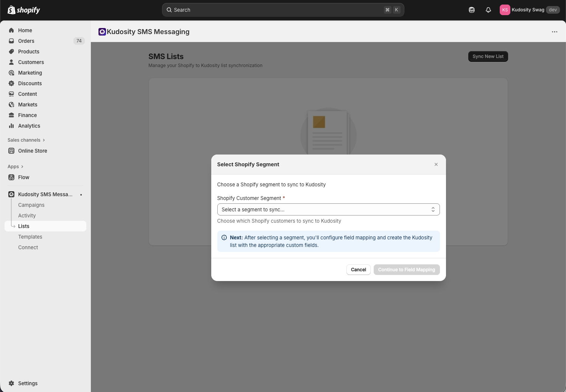Open the Customers link
566x392 pixels.
click(31, 62)
